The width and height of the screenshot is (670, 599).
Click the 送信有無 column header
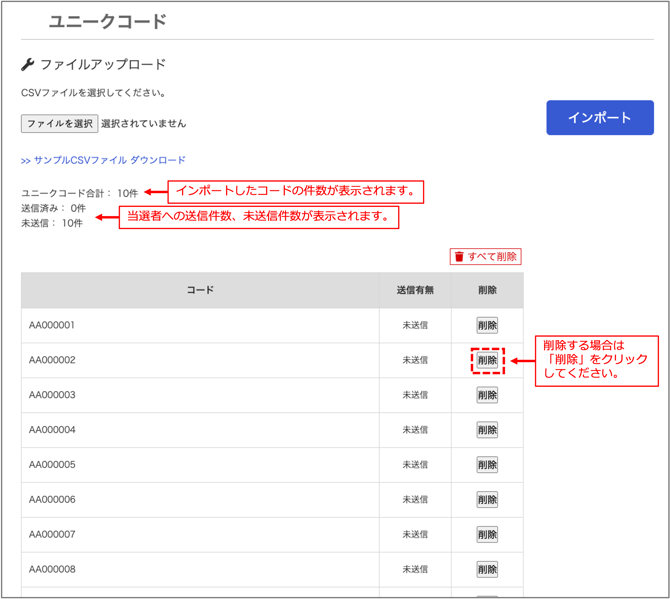coord(415,290)
